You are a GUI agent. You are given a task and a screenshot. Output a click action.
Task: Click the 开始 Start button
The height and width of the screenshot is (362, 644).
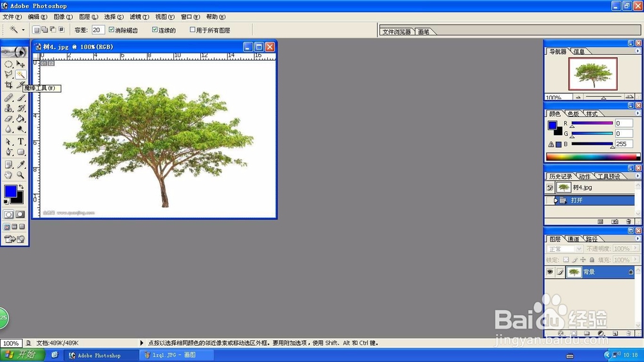pyautogui.click(x=23, y=355)
